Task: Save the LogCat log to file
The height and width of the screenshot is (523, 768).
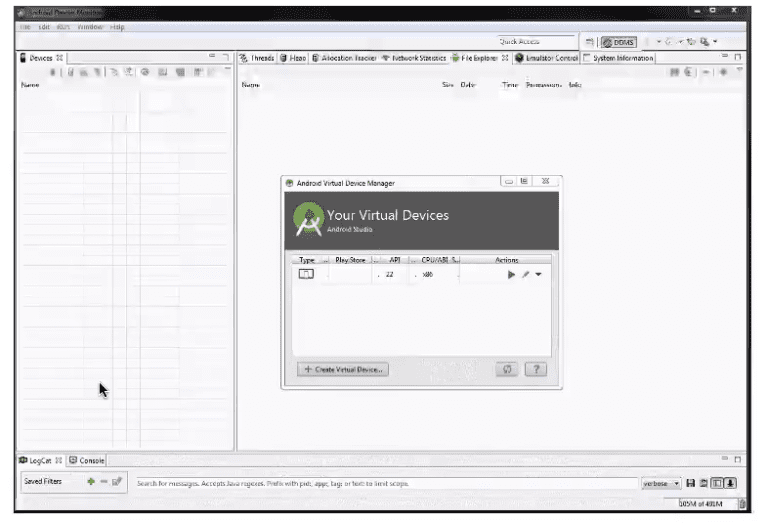Action: click(x=690, y=483)
